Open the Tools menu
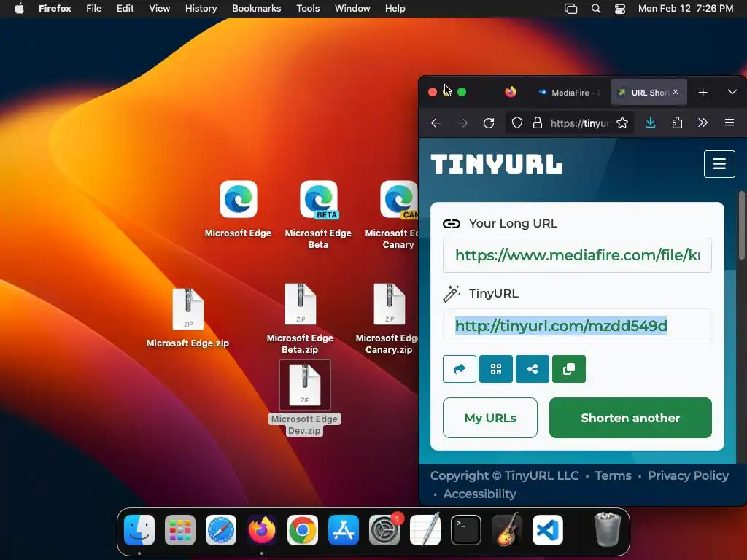 [x=308, y=9]
